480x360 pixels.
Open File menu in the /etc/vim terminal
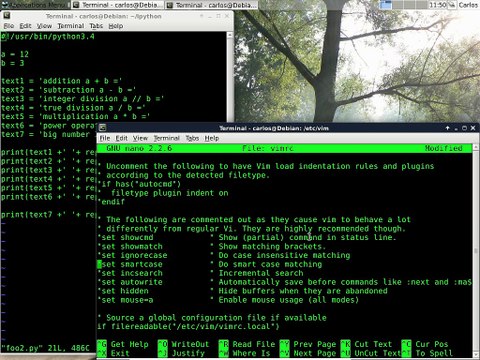[105, 138]
